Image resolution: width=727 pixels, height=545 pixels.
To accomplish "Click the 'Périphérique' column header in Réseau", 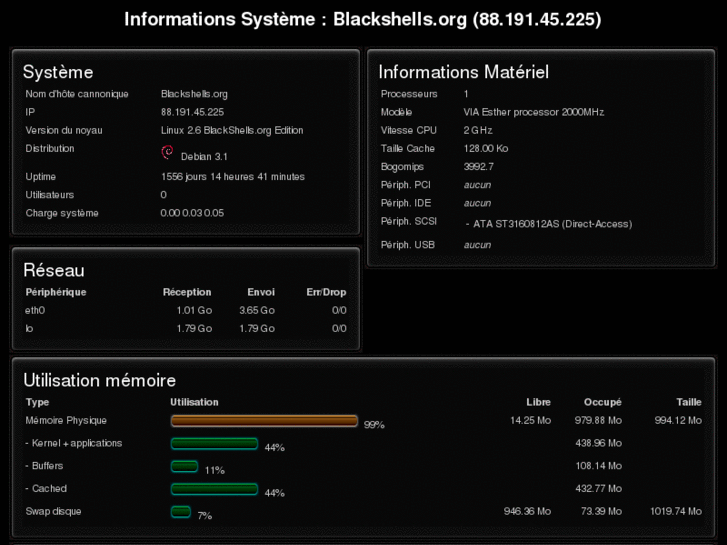I will (56, 292).
